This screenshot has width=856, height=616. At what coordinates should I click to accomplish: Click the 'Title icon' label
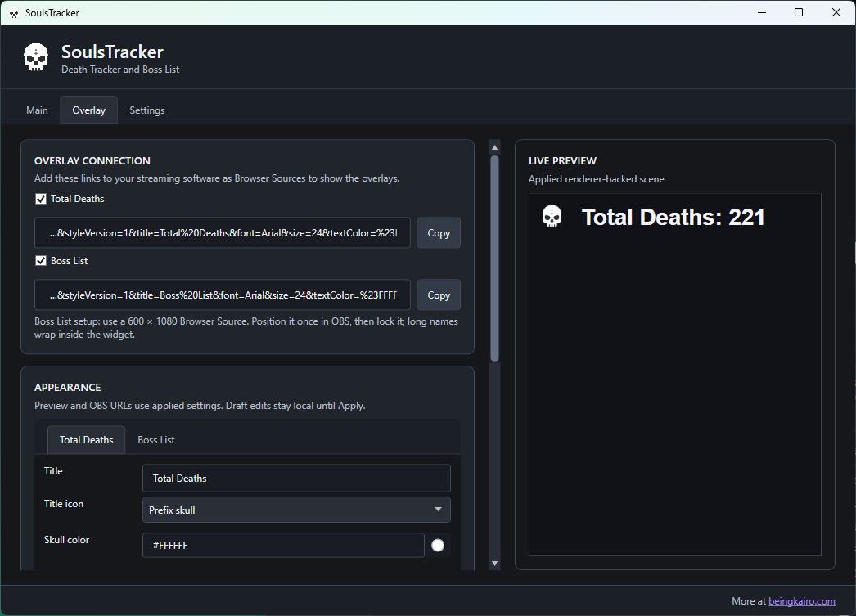click(64, 504)
